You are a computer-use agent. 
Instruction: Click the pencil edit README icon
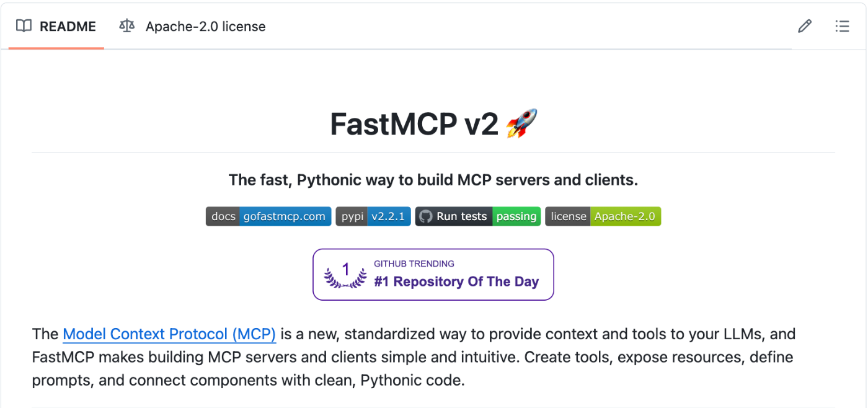point(805,26)
